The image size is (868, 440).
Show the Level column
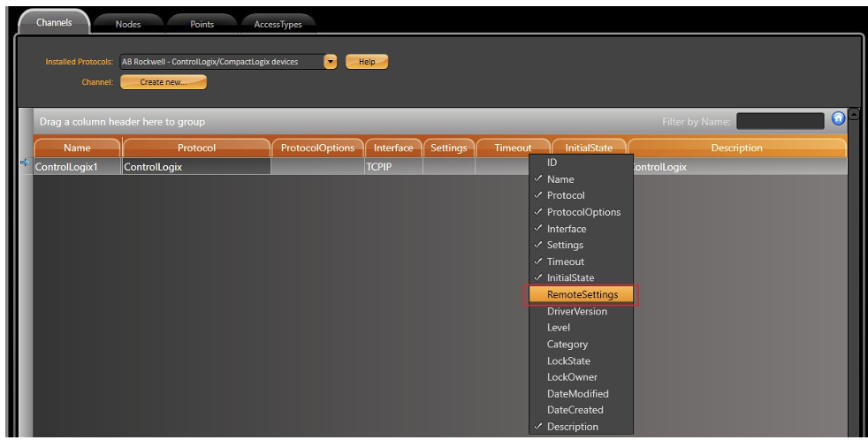pyautogui.click(x=581, y=327)
